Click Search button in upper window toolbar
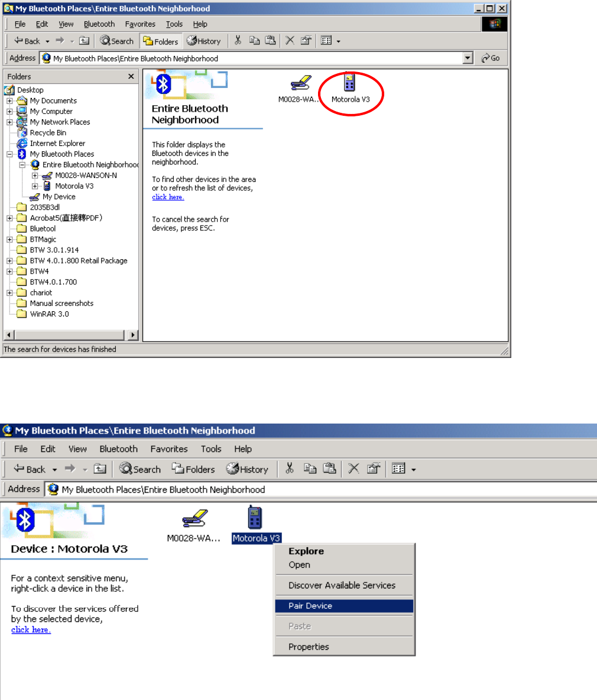Viewport: 597px width, 700px height. pos(116,41)
